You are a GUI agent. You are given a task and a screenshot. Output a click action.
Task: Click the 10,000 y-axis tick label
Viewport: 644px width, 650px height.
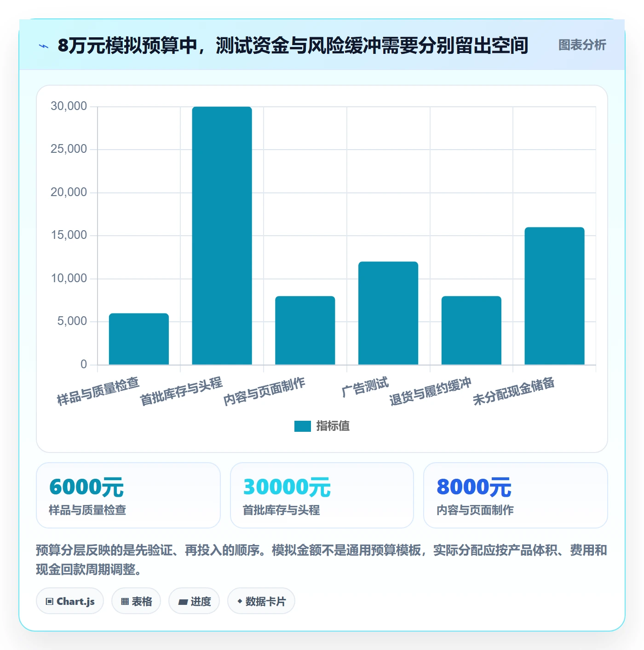click(x=69, y=279)
